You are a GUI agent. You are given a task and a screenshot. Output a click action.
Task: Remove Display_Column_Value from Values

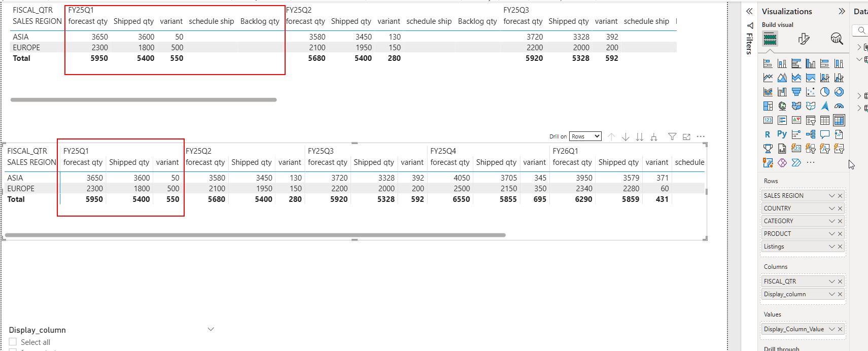pos(840,329)
